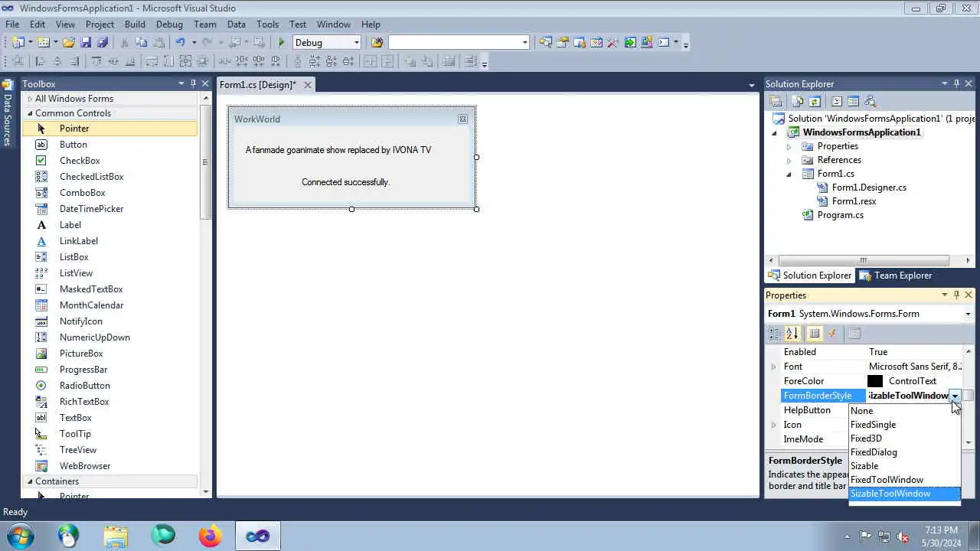Click the Save All icon in toolbar
Image resolution: width=980 pixels, height=551 pixels.
(103, 43)
